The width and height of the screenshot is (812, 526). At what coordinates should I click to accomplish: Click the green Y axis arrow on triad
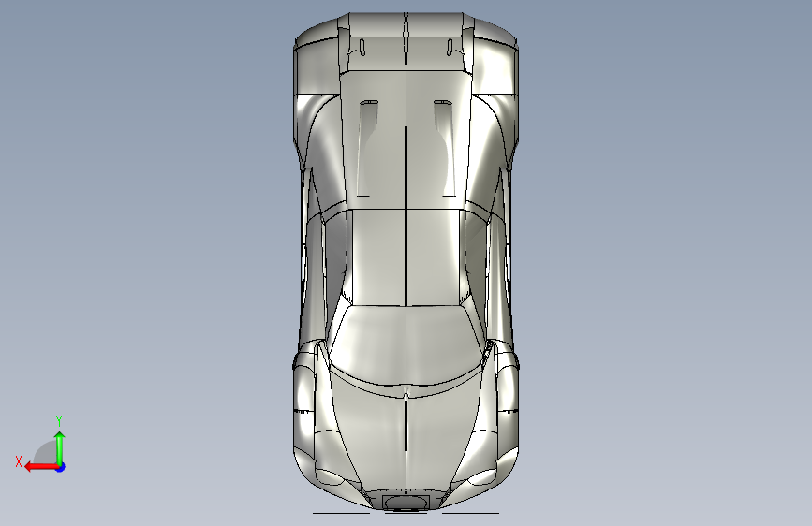(x=60, y=447)
